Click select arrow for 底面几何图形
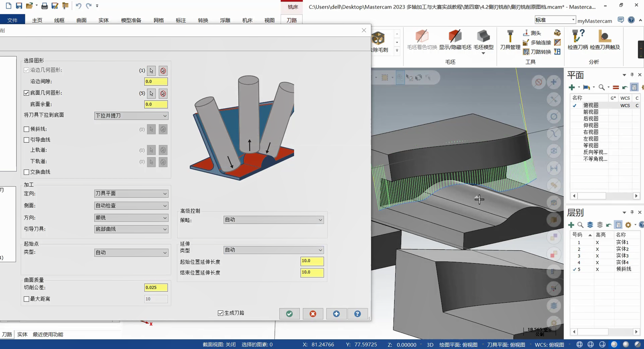Viewport: 644px width, 349px height. [x=152, y=93]
